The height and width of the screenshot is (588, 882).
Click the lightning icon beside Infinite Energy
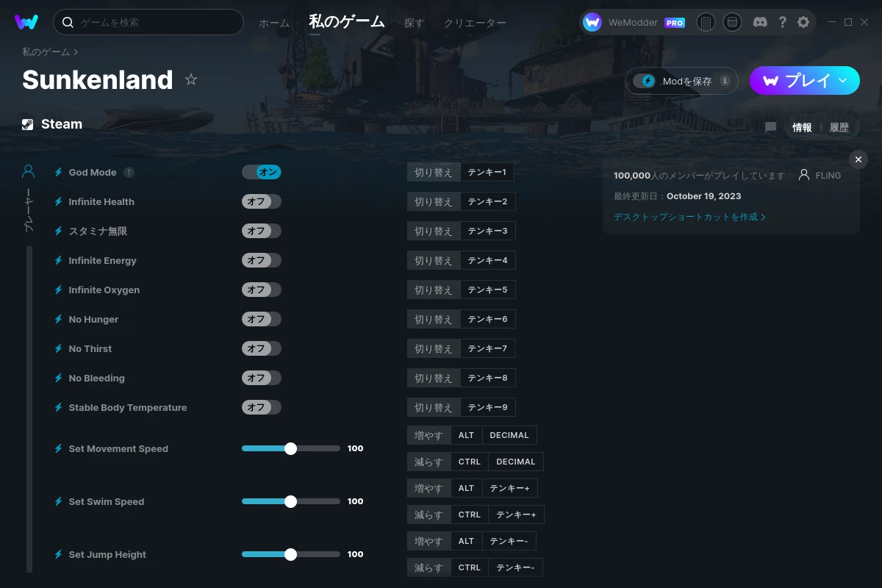click(x=59, y=260)
